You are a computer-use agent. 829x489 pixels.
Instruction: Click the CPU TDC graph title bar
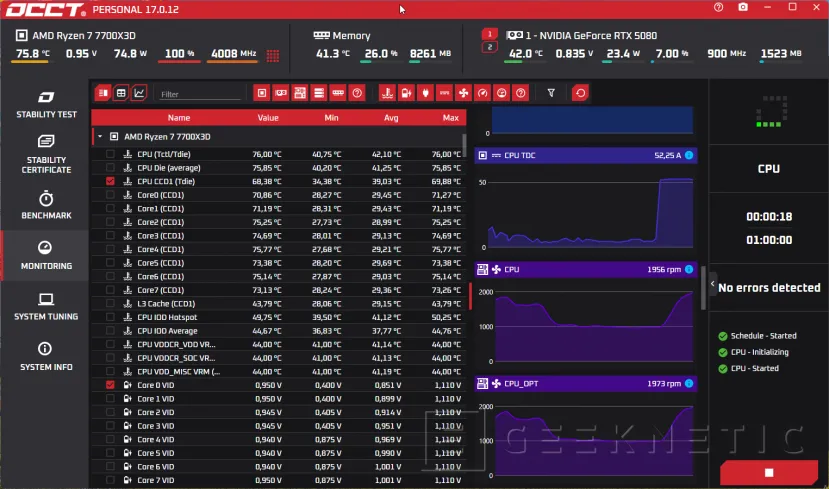pyautogui.click(x=586, y=155)
